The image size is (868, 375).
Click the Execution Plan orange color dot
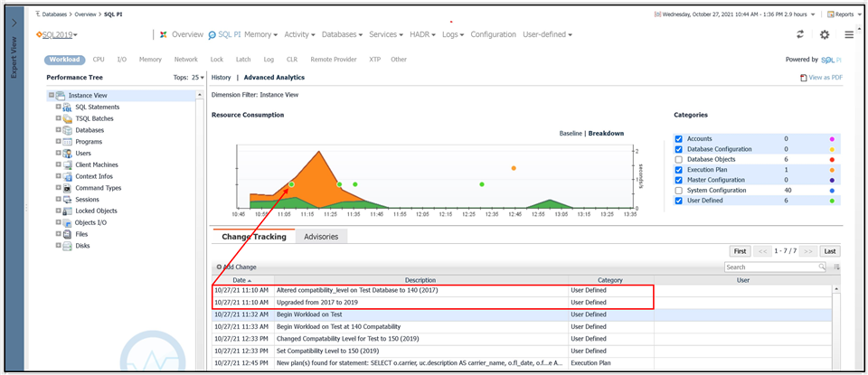tap(832, 170)
